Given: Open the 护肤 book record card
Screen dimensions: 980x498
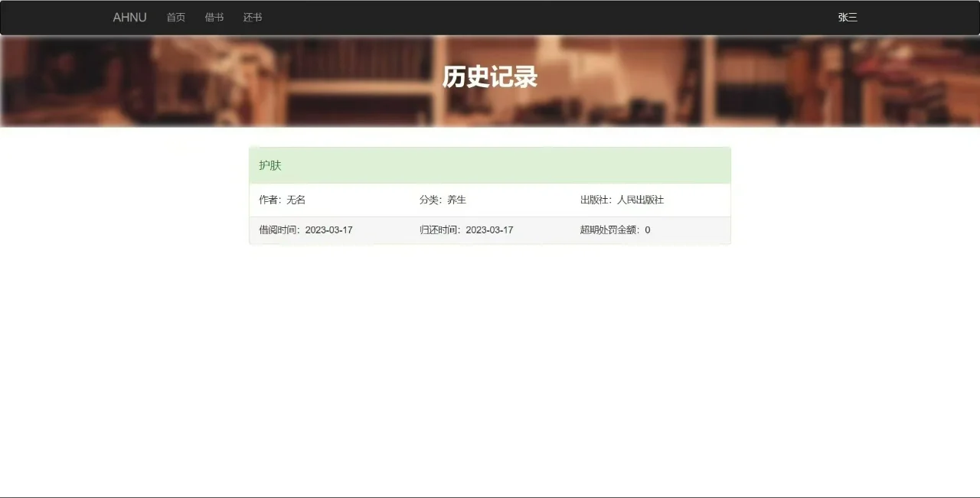Looking at the screenshot, I should [x=490, y=195].
